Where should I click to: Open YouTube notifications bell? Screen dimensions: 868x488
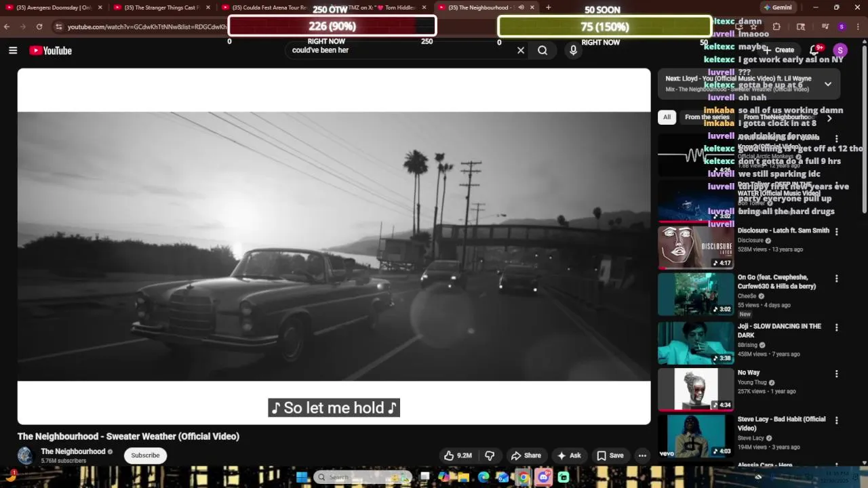[x=814, y=50]
